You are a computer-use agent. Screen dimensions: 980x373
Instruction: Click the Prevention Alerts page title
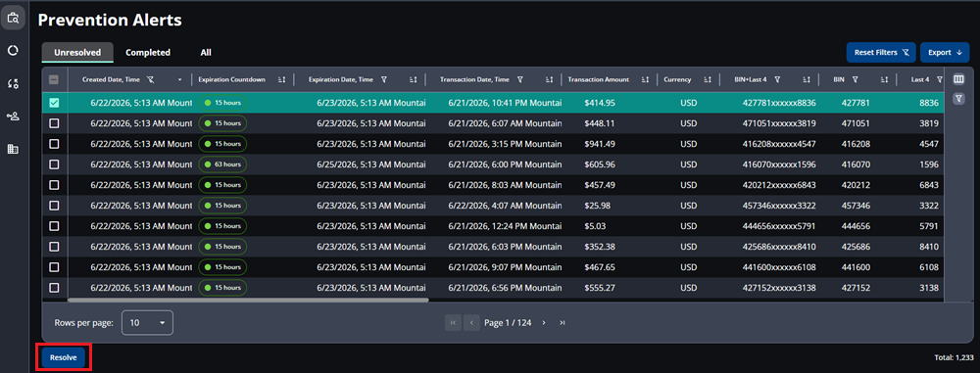coord(110,20)
